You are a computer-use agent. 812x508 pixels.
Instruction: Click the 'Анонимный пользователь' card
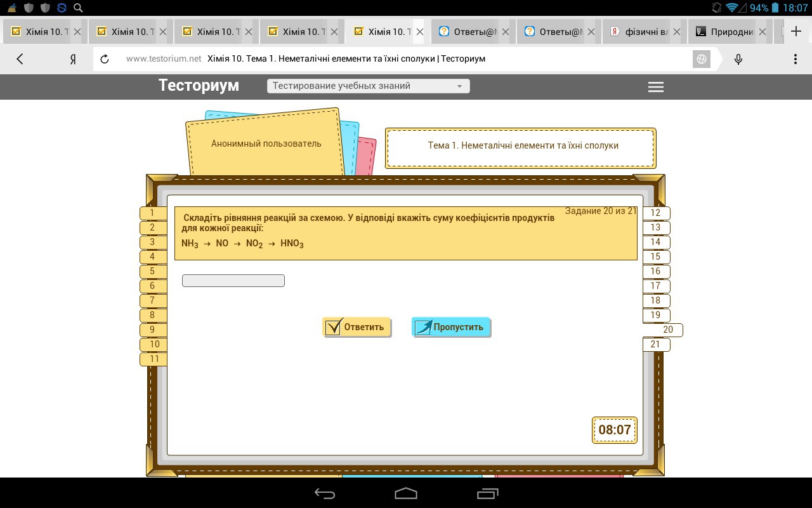[266, 144]
